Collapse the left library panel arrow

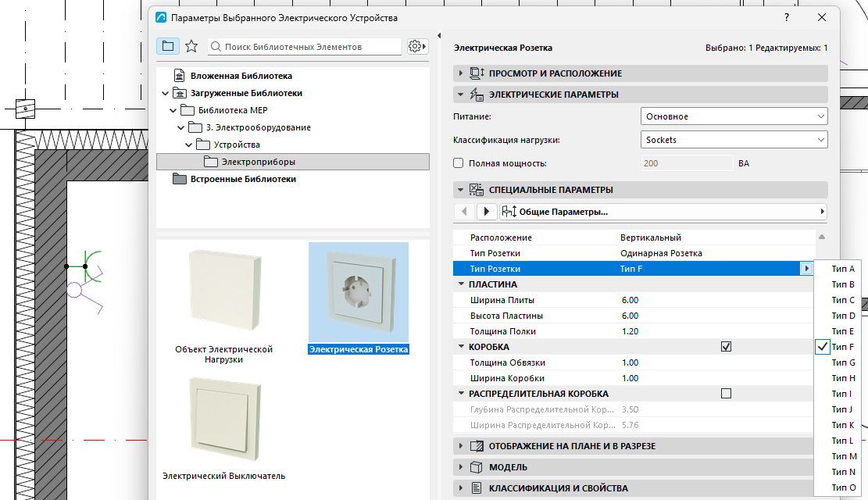pos(439,35)
